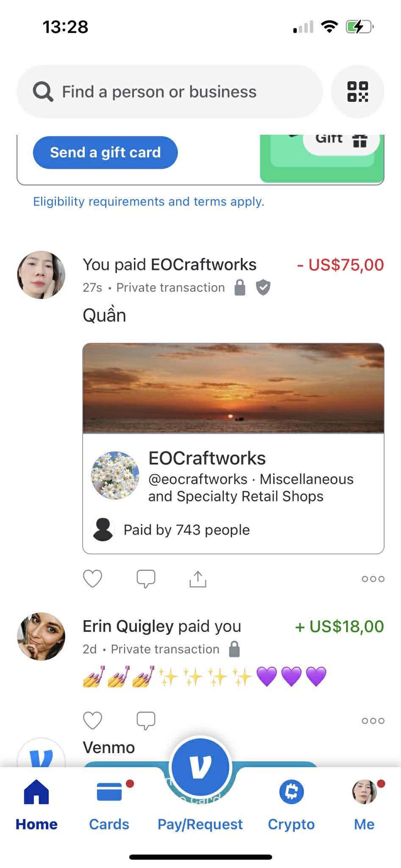Comment on Erin Quigley's payment
Viewport: 401px width, 868px height.
pyautogui.click(x=146, y=720)
